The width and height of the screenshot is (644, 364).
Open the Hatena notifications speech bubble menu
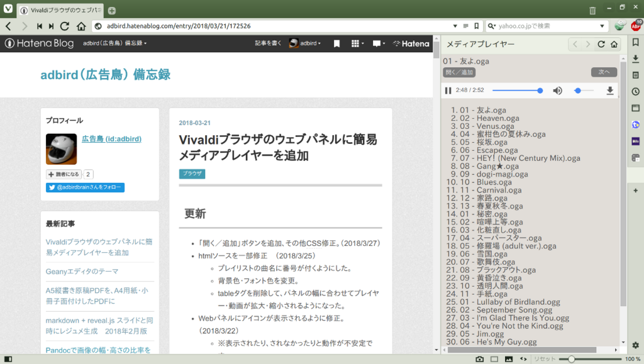pyautogui.click(x=378, y=43)
